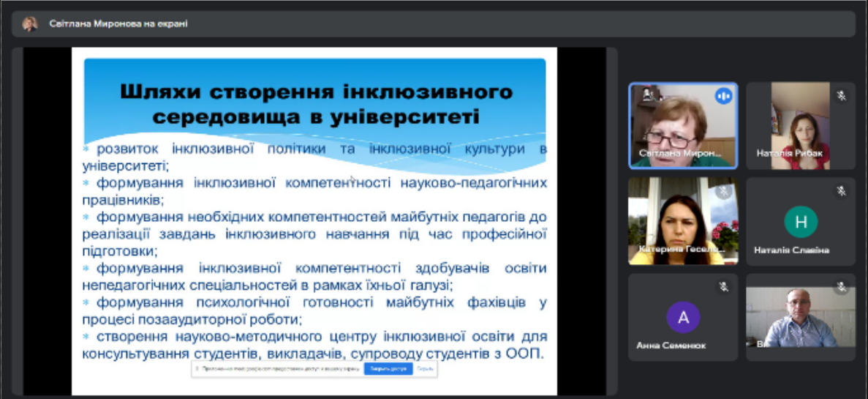
Task: Click the muted mic icon on the bottom-right man's tile
Action: 841,287
